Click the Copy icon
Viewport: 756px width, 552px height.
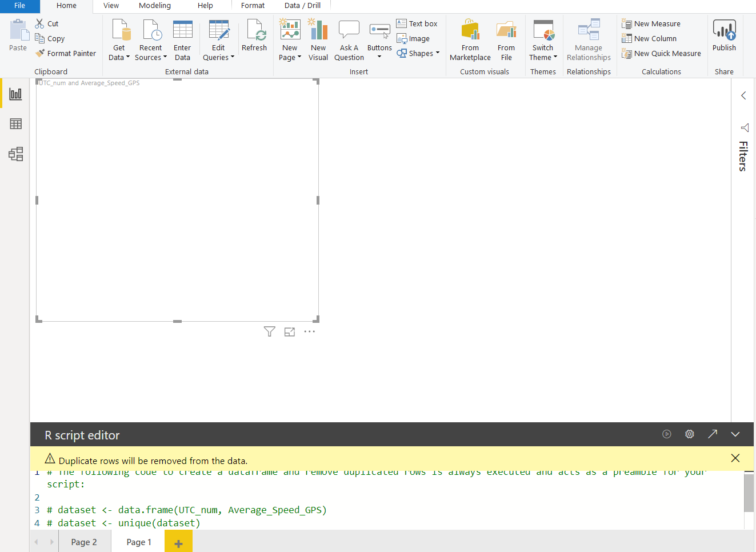39,38
